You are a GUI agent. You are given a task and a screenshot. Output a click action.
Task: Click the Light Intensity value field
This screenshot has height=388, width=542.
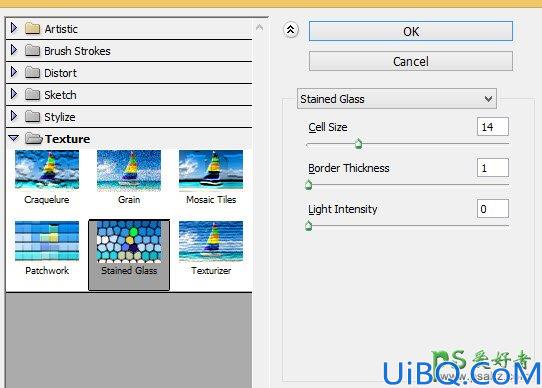493,209
